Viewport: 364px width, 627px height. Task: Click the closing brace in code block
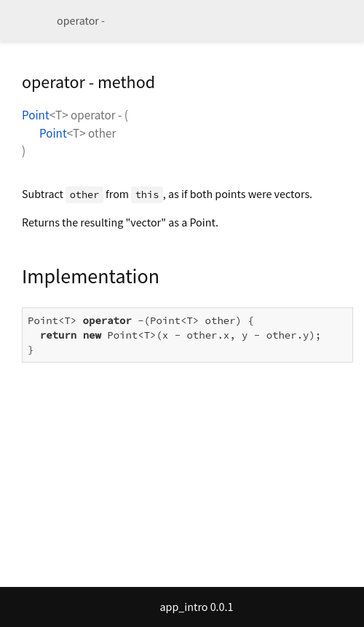click(x=31, y=350)
